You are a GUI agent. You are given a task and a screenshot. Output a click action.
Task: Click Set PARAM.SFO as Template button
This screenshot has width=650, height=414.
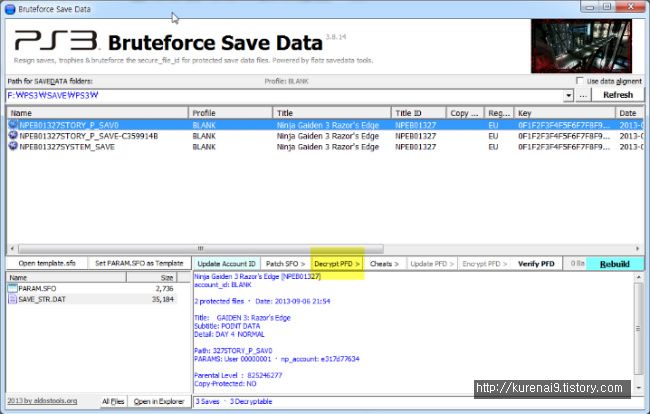coord(139,263)
